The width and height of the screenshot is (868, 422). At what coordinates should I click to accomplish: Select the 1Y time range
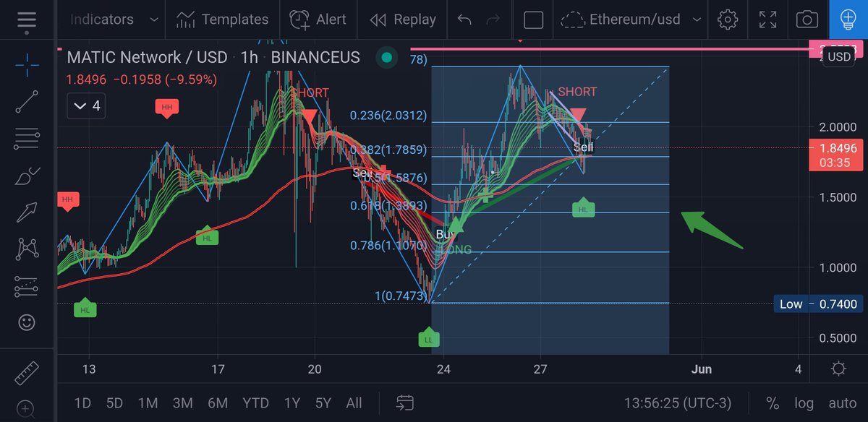292,402
